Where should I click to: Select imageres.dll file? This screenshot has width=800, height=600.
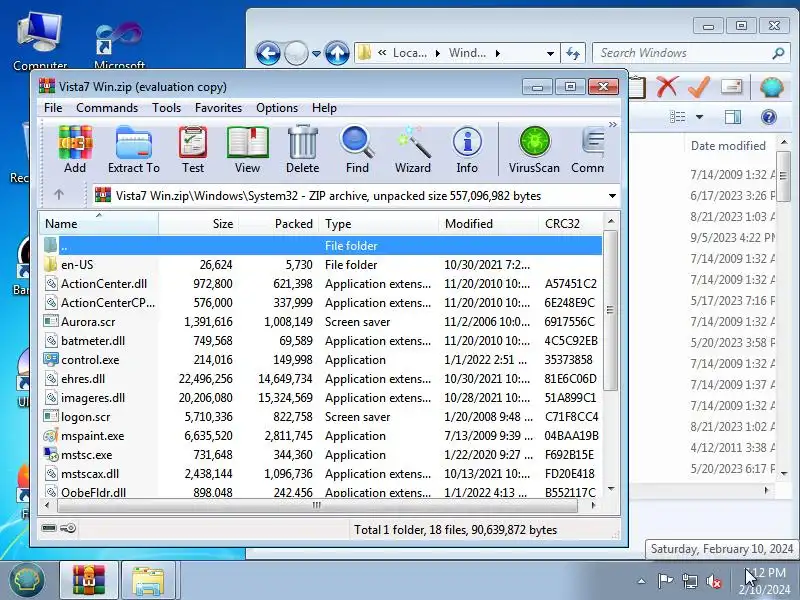coord(322,398)
